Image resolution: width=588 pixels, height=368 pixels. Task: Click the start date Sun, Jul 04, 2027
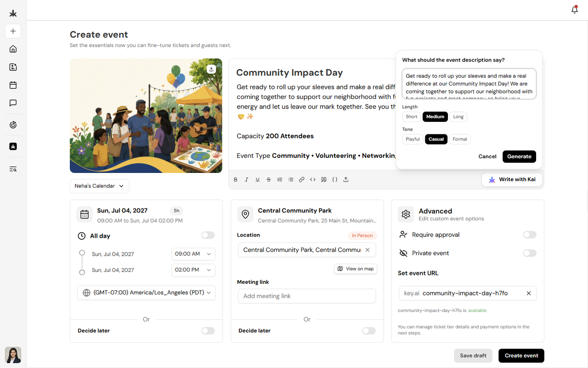tap(113, 254)
